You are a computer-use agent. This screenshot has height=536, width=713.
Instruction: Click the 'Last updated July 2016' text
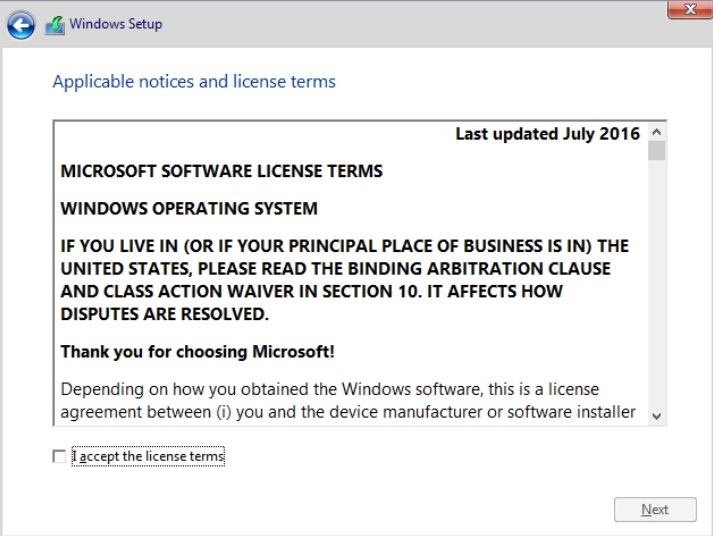pyautogui.click(x=547, y=134)
